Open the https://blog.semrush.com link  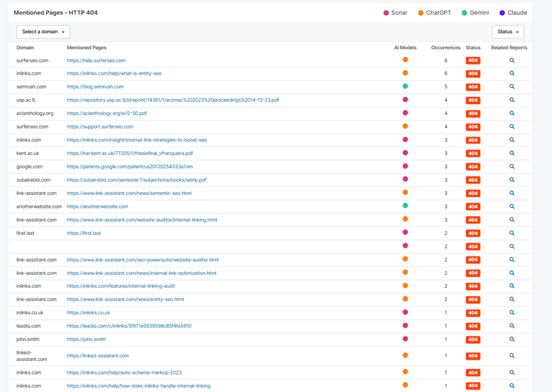(x=95, y=87)
